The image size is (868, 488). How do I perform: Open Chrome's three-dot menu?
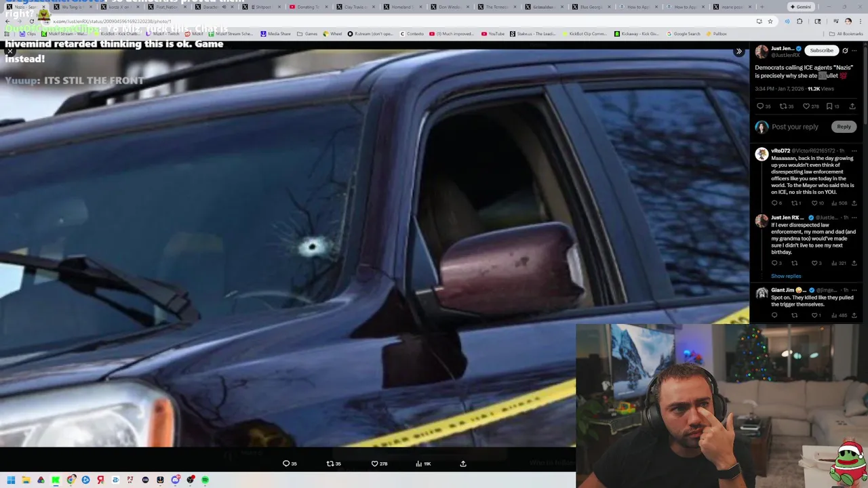pos(860,21)
